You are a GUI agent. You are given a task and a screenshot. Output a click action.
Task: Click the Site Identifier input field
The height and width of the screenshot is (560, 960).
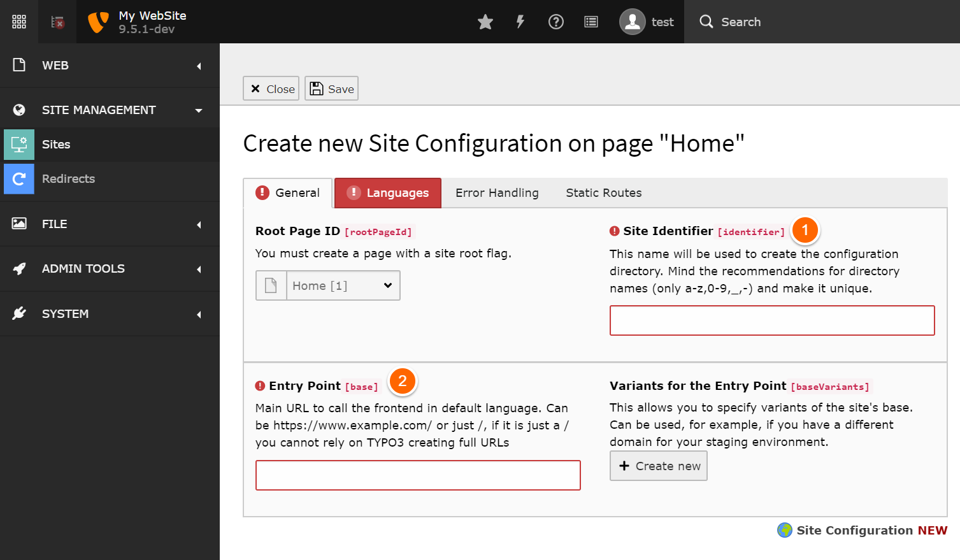pos(771,320)
